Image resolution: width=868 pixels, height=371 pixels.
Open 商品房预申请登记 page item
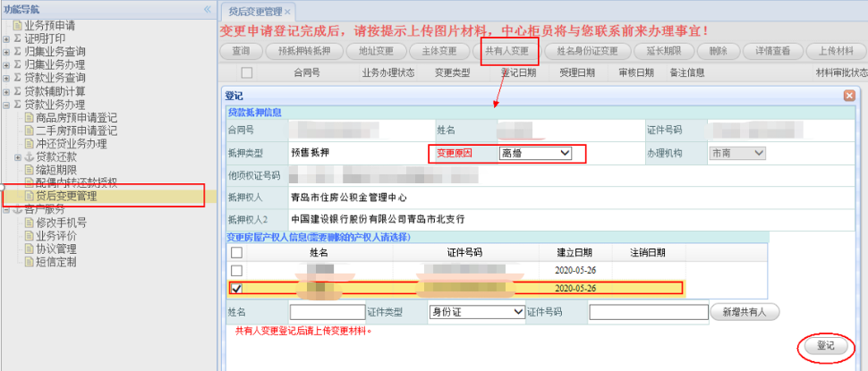coord(76,117)
